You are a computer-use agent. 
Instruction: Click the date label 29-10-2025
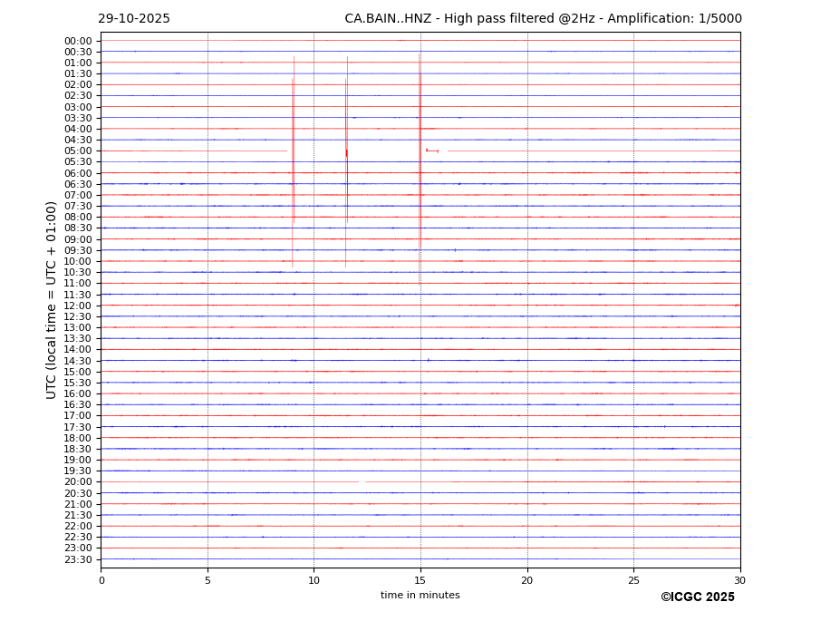pyautogui.click(x=134, y=19)
